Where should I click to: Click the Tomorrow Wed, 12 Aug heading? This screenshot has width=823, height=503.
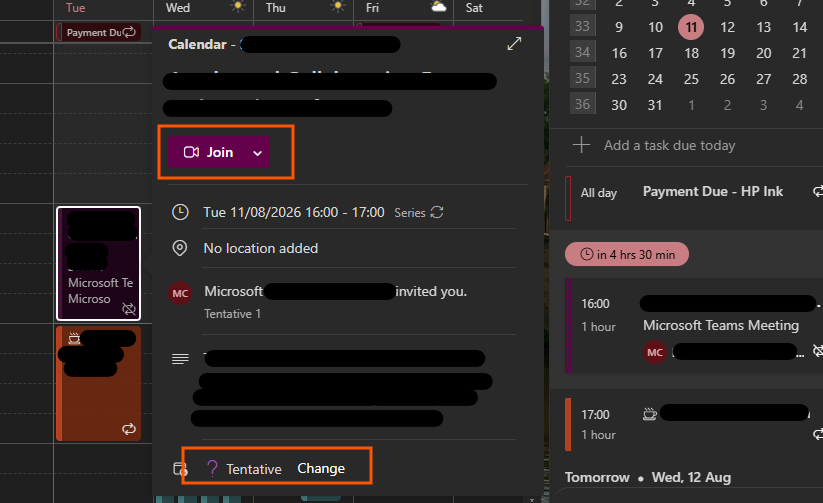pyautogui.click(x=648, y=477)
